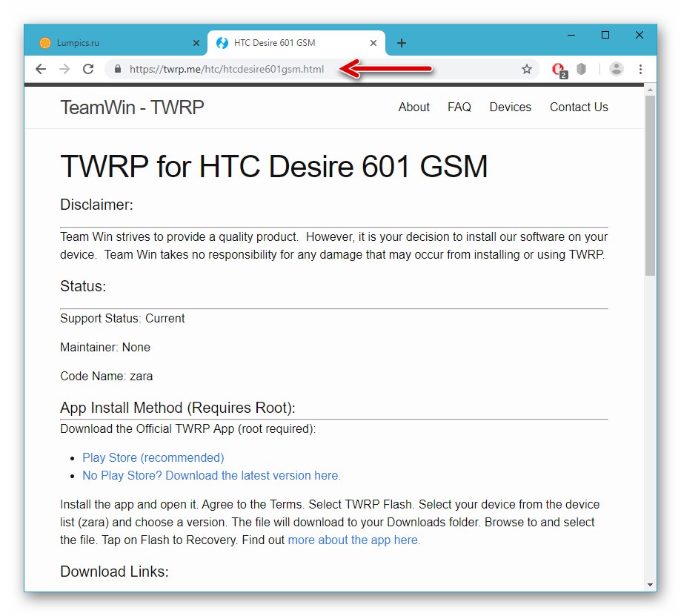Click the App Install Method (Requires Root) heading
Image resolution: width=681 pixels, height=616 pixels.
[178, 408]
